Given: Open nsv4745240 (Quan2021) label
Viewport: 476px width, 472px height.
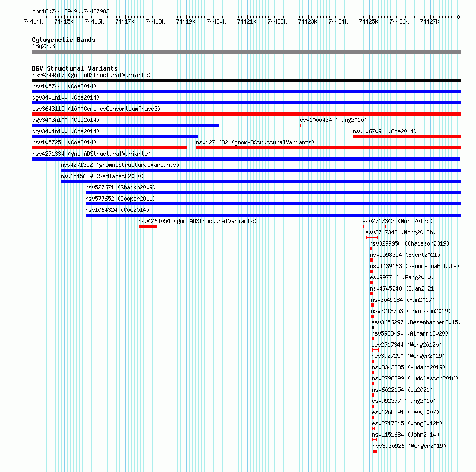Looking at the screenshot, I should 403,288.
